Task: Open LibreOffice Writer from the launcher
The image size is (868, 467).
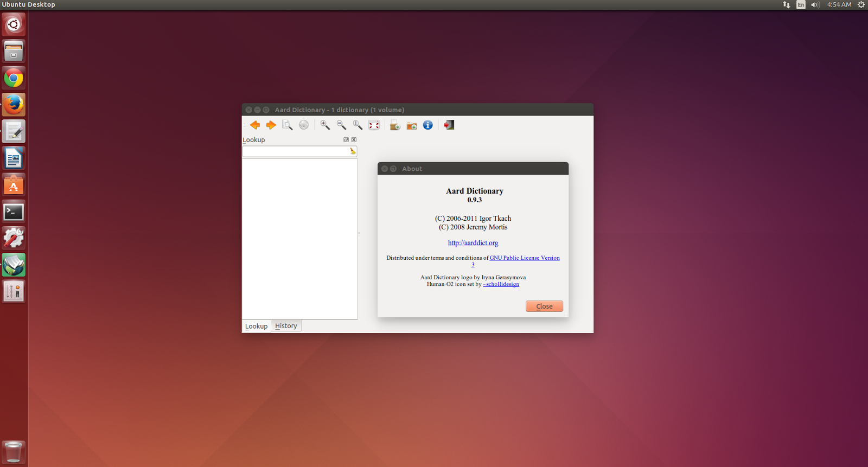Action: (x=14, y=158)
